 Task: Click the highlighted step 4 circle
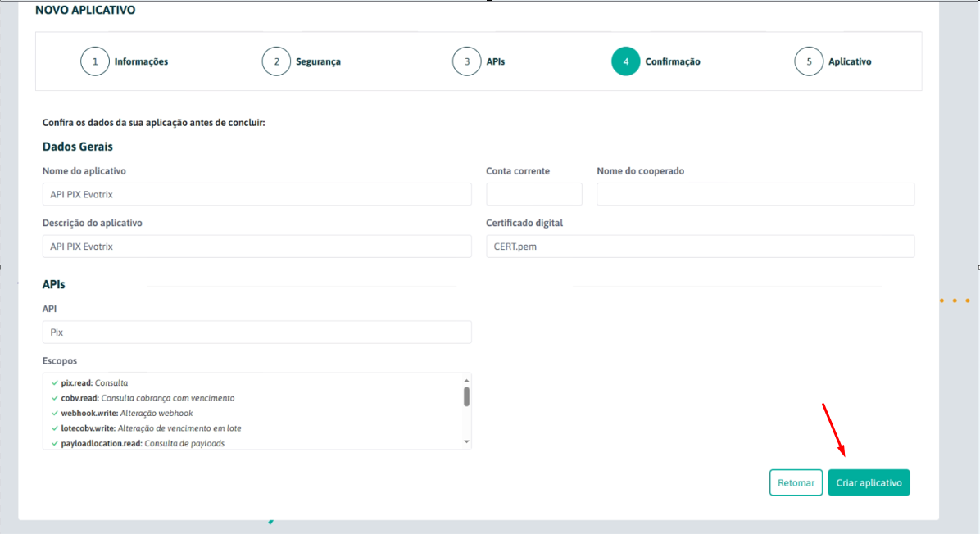pos(625,61)
